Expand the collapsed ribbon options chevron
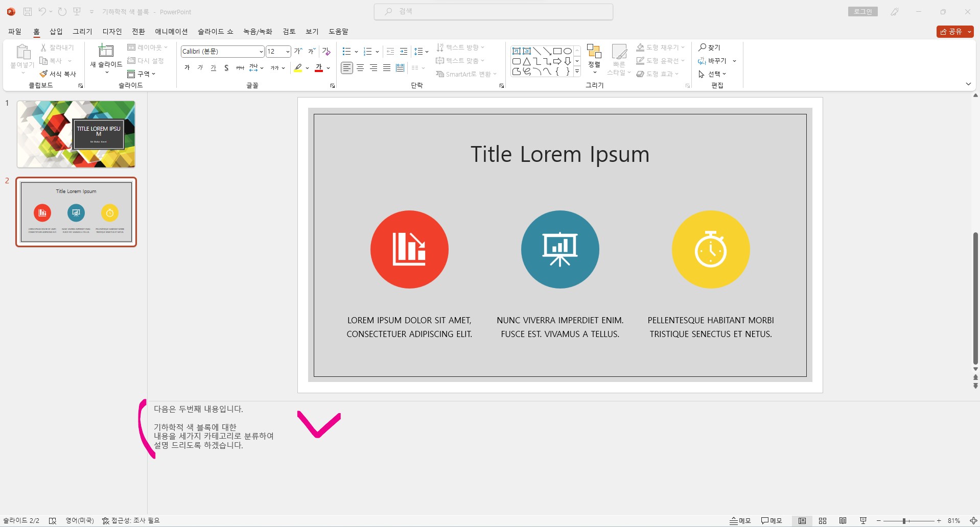This screenshot has height=527, width=980. click(968, 84)
